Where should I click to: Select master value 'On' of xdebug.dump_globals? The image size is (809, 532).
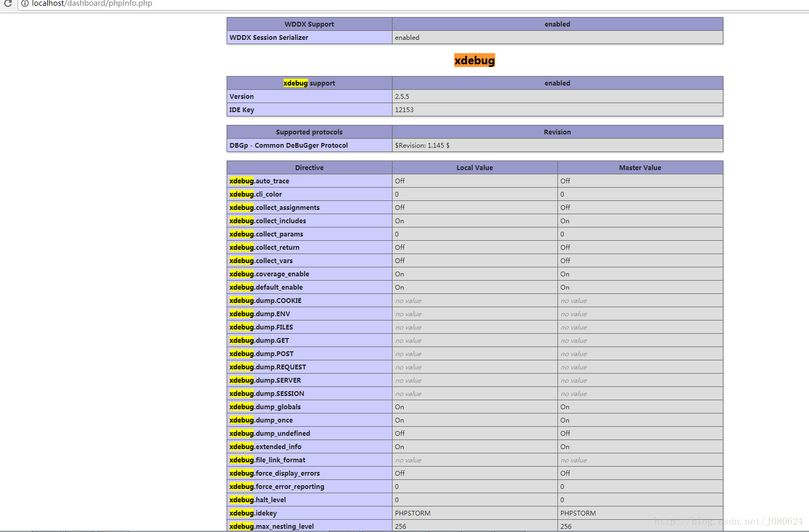pos(565,407)
